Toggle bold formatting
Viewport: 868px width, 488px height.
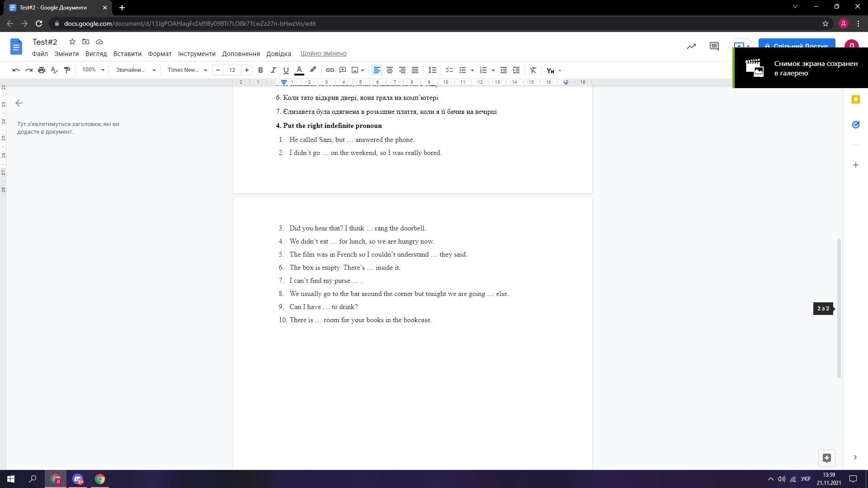260,70
